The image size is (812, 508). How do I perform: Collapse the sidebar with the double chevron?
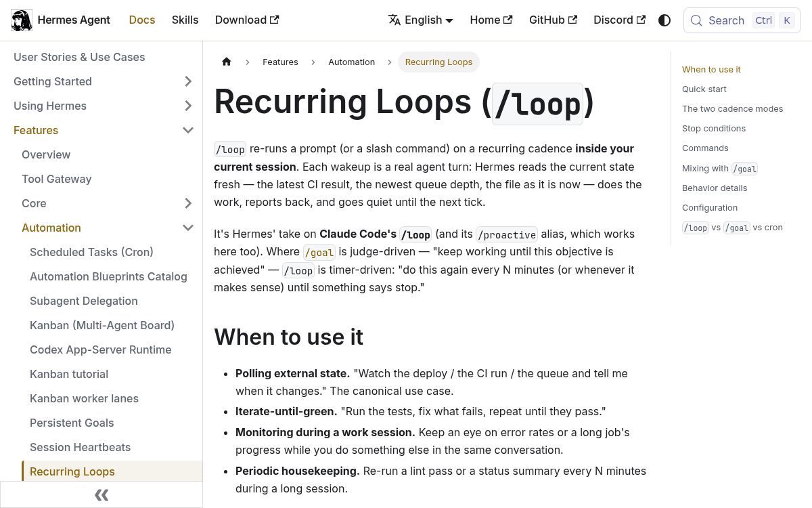click(x=101, y=495)
